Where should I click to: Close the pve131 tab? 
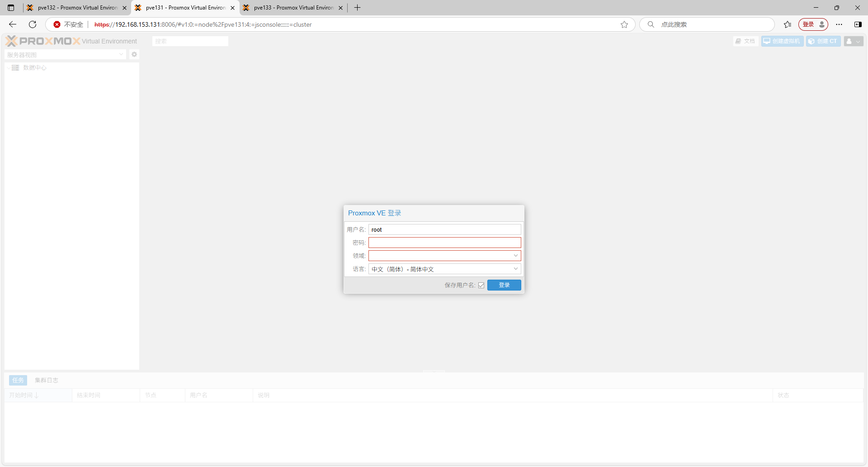click(x=233, y=8)
